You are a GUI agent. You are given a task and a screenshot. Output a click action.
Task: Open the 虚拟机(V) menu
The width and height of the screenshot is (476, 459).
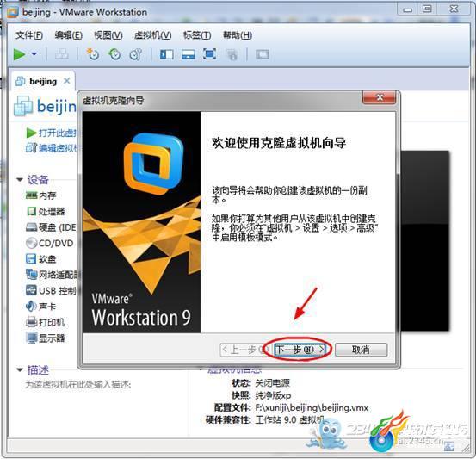coord(152,35)
